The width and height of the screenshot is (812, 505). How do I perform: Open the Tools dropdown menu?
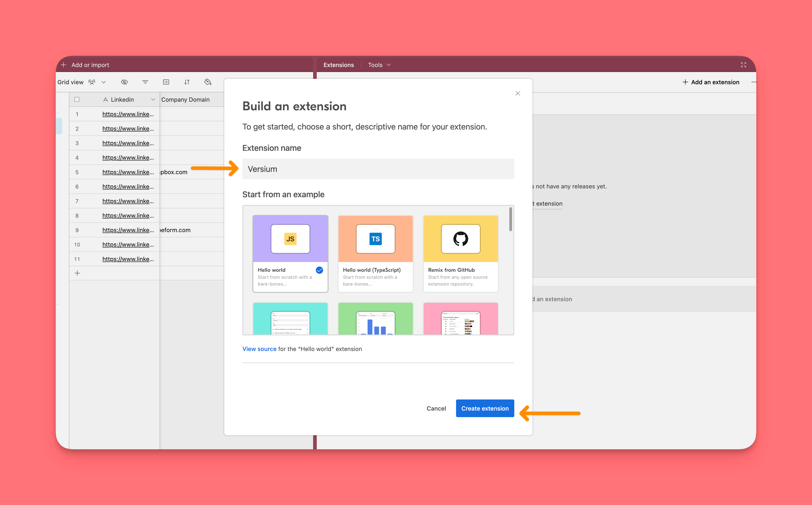pos(379,65)
